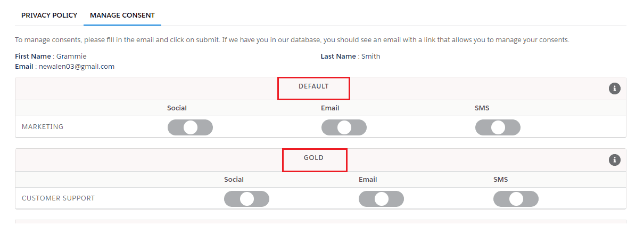Click the first name Grammie
Viewport: 644px width, 241px height.
[x=71, y=57]
